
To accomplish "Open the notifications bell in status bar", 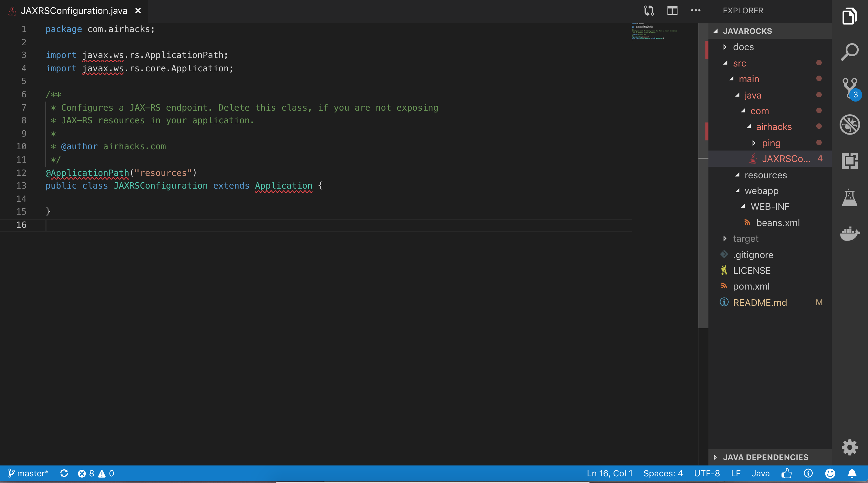I will pyautogui.click(x=852, y=474).
